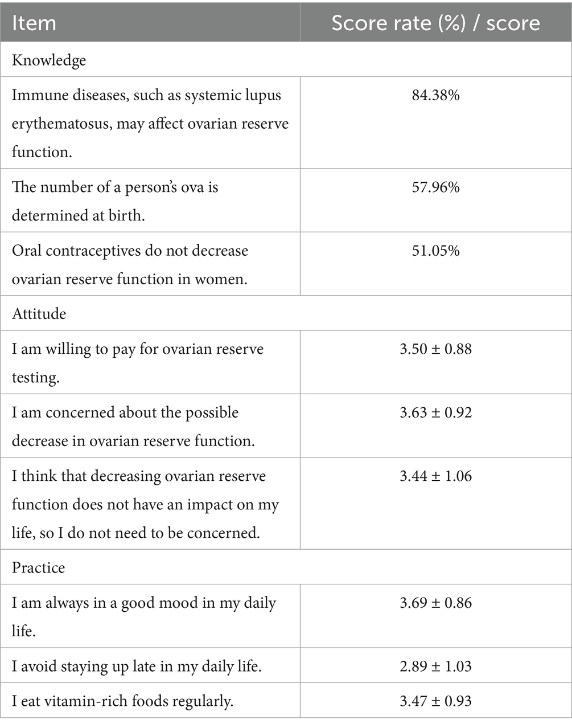The height and width of the screenshot is (728, 572).
Task: Click the "Item" column header
Action: pos(34,23)
